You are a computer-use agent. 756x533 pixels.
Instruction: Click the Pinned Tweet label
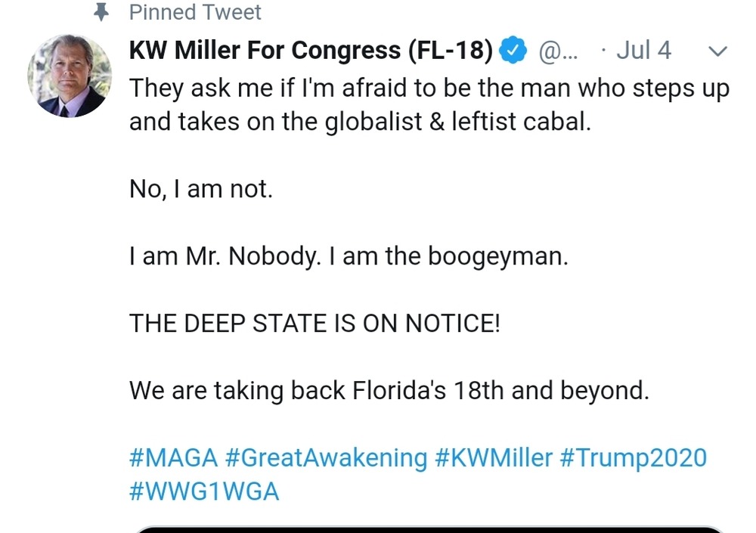195,12
